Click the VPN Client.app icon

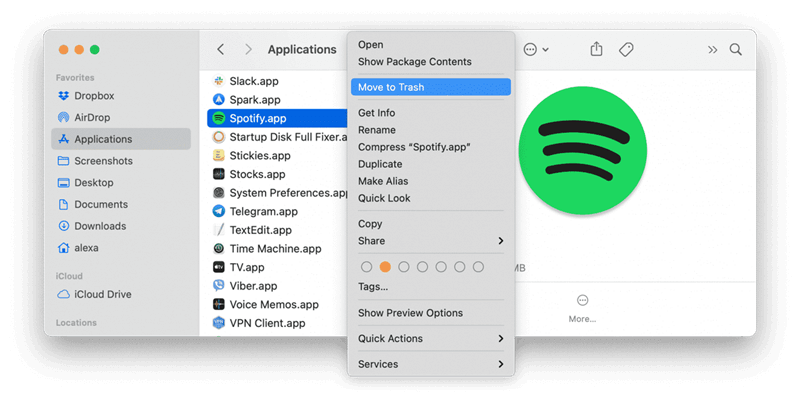coord(219,323)
